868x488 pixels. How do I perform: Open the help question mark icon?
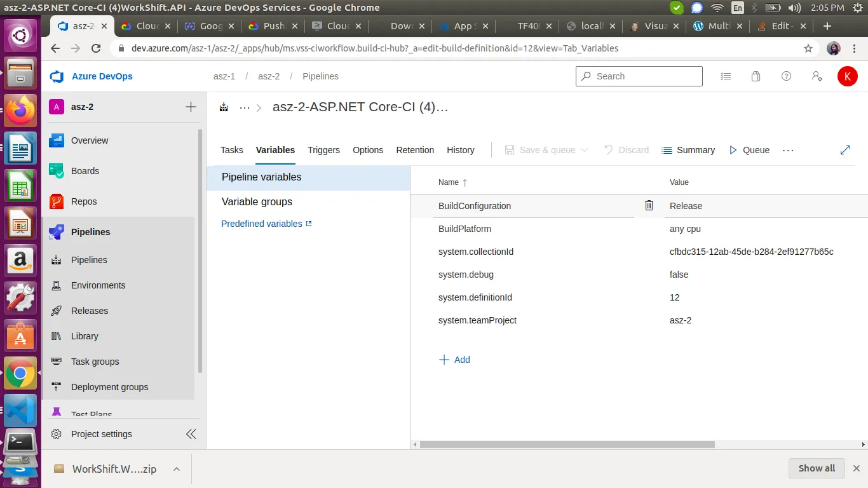point(786,76)
